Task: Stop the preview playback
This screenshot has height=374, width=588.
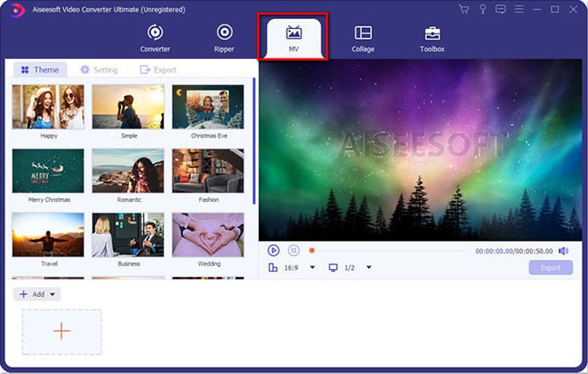Action: 294,251
